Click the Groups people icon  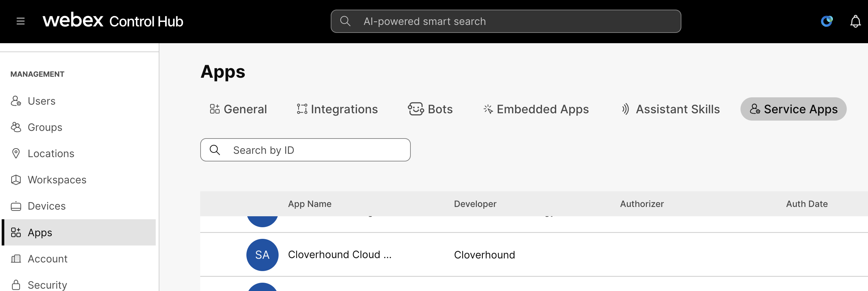click(16, 127)
